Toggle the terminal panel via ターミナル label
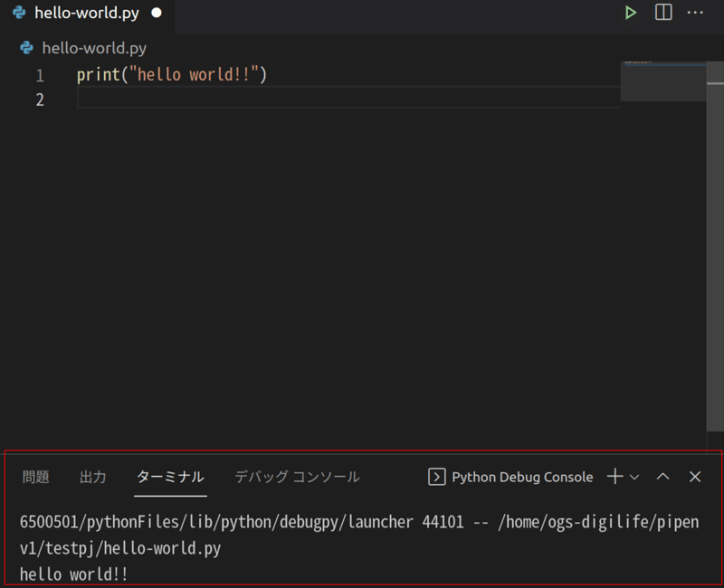This screenshot has width=724, height=588. click(x=170, y=477)
